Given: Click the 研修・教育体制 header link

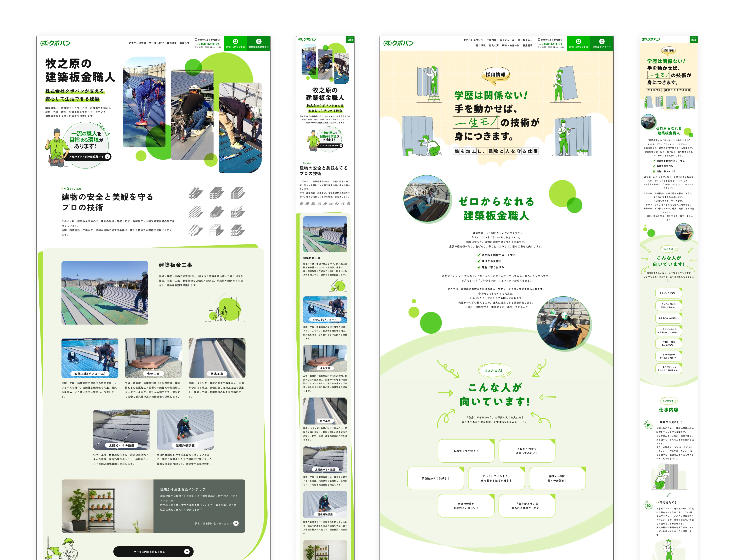Looking at the screenshot, I should tap(510, 45).
